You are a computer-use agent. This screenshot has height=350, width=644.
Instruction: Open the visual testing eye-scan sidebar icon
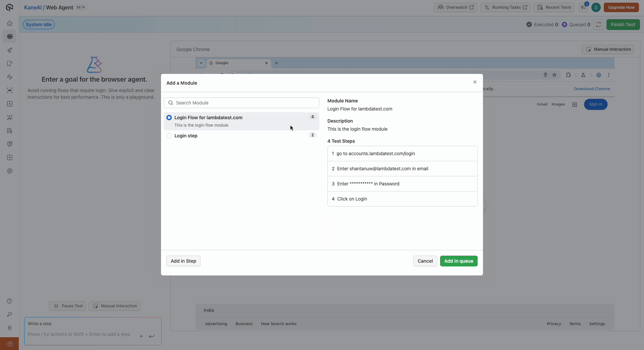pyautogui.click(x=10, y=90)
